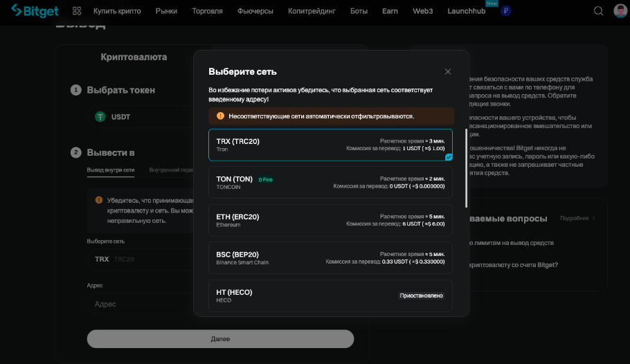
Task: Click step 1 Выбрать токен heading
Action: coord(121,90)
